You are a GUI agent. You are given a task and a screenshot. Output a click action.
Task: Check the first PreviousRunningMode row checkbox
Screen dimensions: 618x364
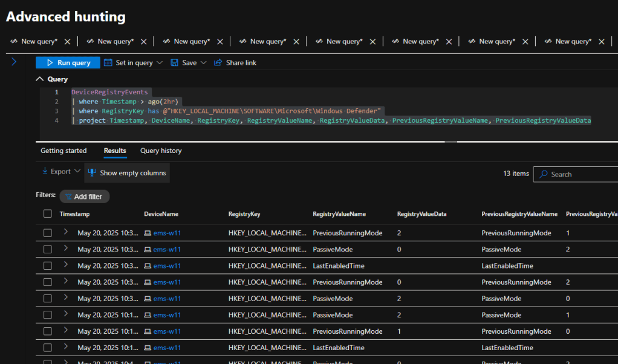[x=48, y=233]
